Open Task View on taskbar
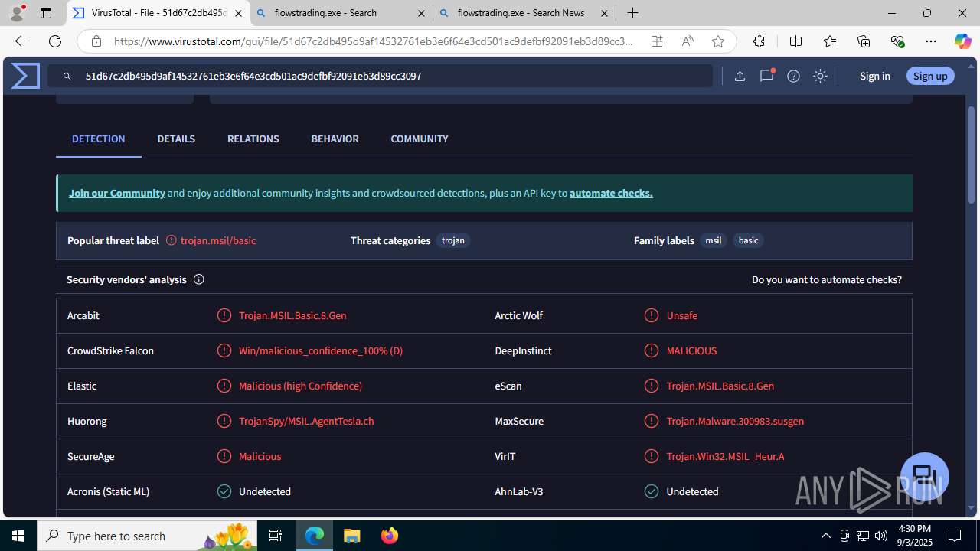The width and height of the screenshot is (980, 551). 276,536
